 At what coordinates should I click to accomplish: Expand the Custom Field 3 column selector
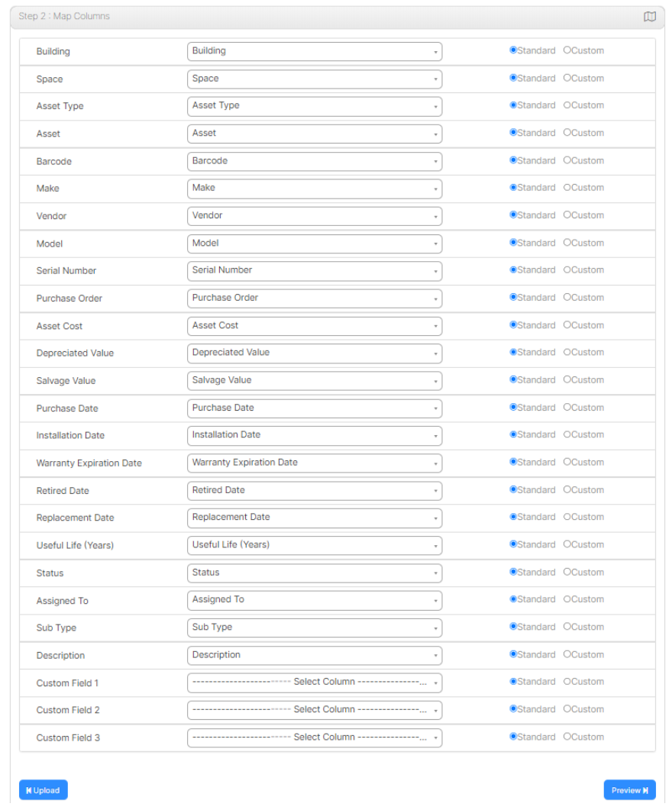pos(315,737)
